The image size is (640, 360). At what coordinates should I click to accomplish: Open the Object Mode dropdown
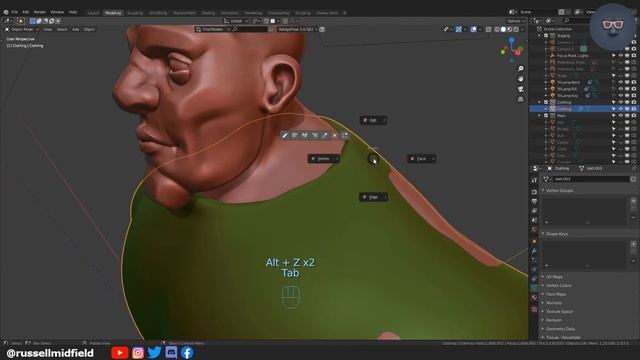(x=22, y=29)
